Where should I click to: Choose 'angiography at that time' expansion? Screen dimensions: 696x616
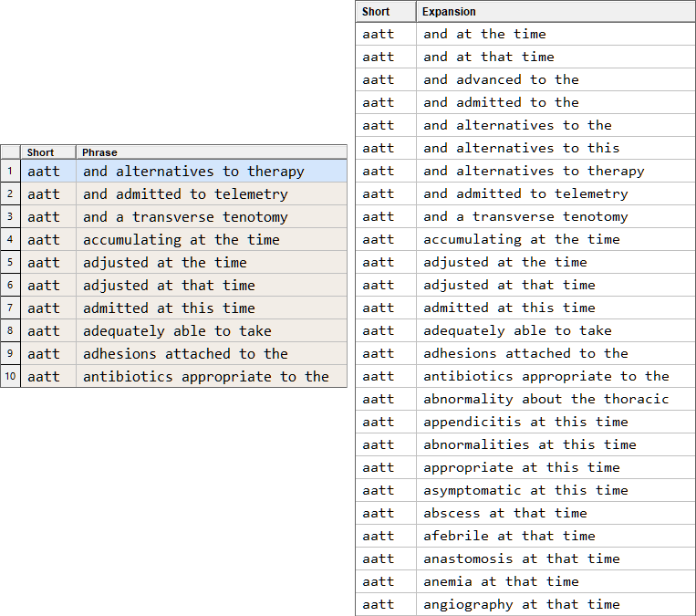click(521, 604)
